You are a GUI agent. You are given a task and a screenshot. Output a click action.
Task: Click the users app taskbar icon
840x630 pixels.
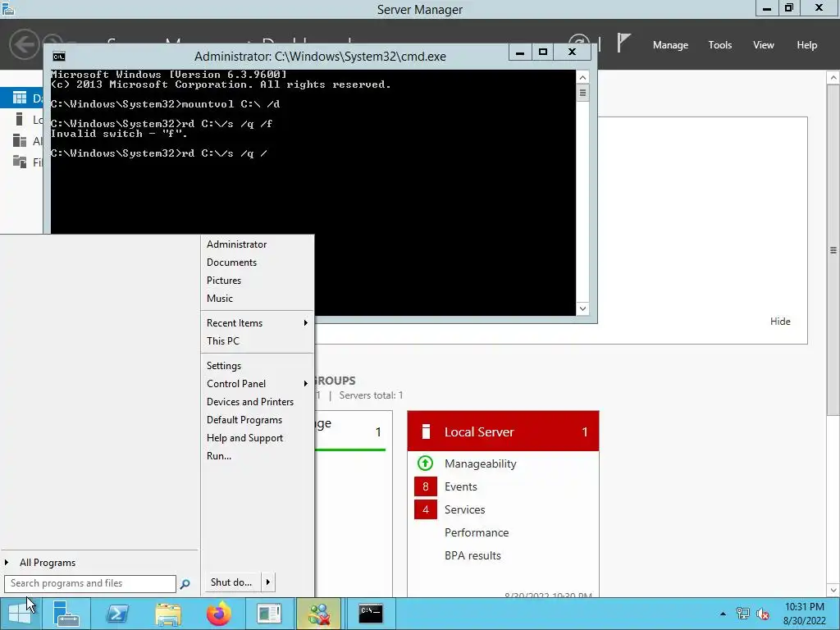coord(320,614)
